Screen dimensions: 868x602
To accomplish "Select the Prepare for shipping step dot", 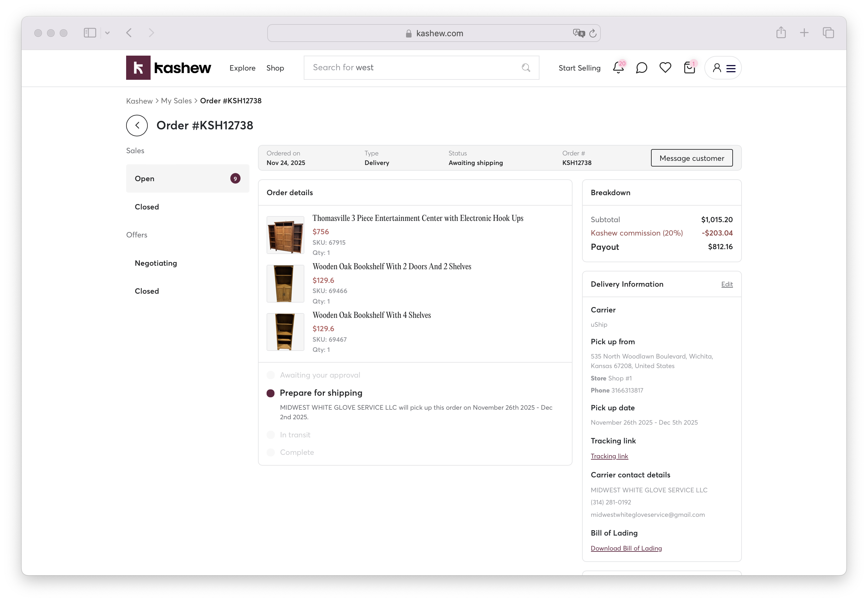I will (x=270, y=393).
